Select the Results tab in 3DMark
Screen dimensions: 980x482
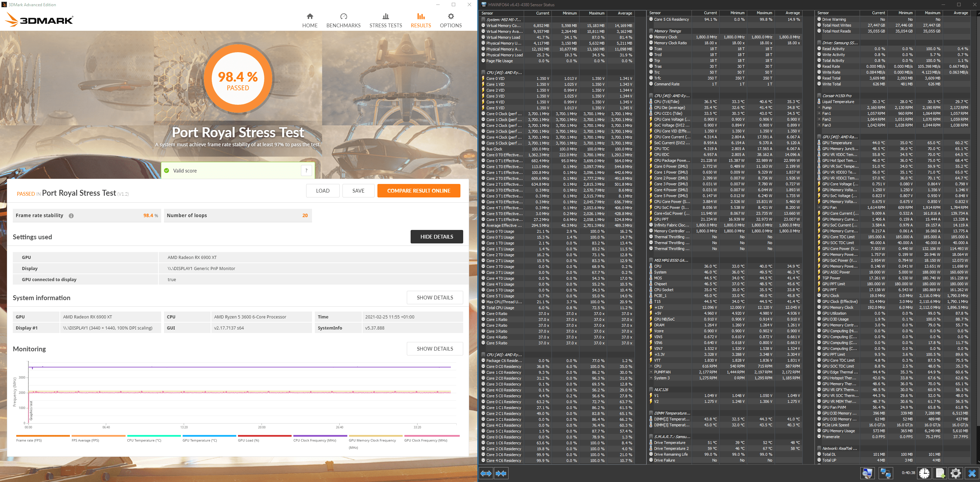(421, 20)
